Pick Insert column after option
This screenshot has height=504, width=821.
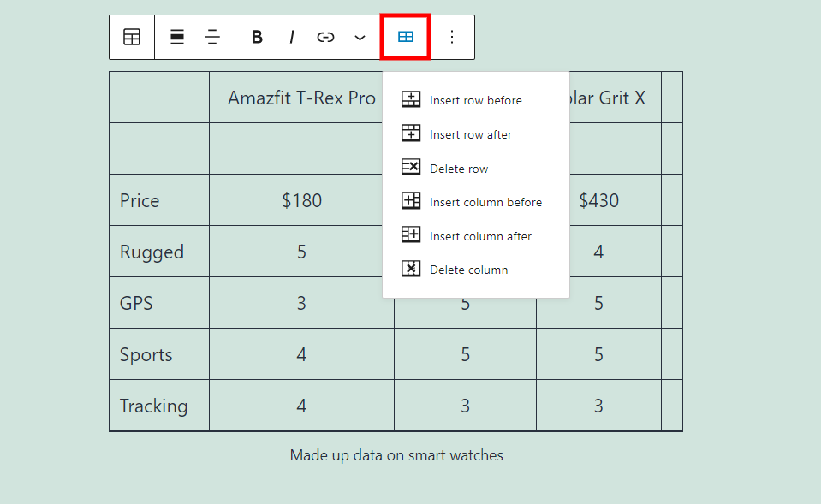pos(480,236)
